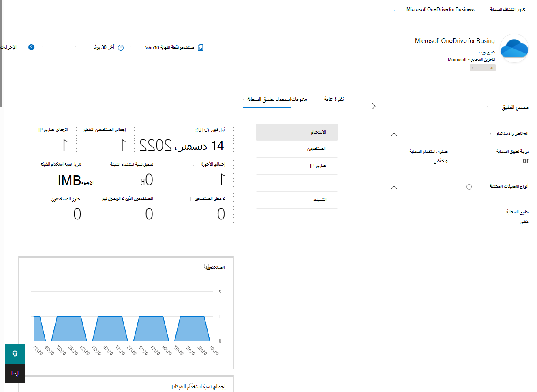Click the clock icon beside 30 days filter
537x392 pixels.
click(x=121, y=48)
